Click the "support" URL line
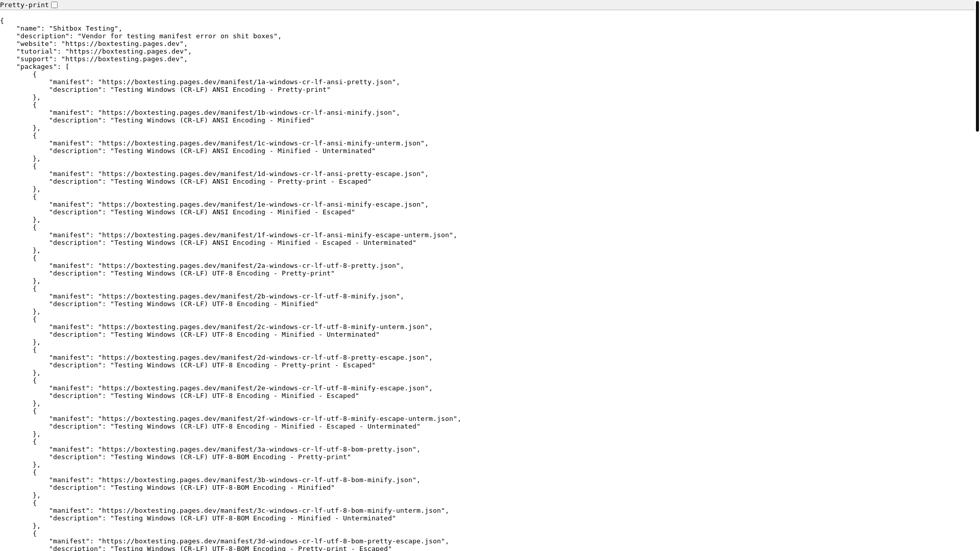Viewport: 980px width, 551px height. point(102,59)
